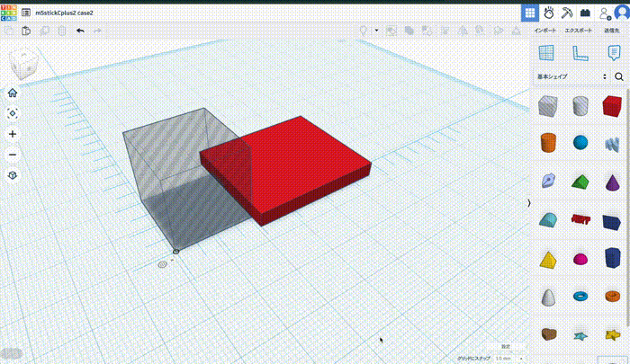This screenshot has height=364, width=630.
Task: Zoom in with the plus button
Action: point(13,134)
